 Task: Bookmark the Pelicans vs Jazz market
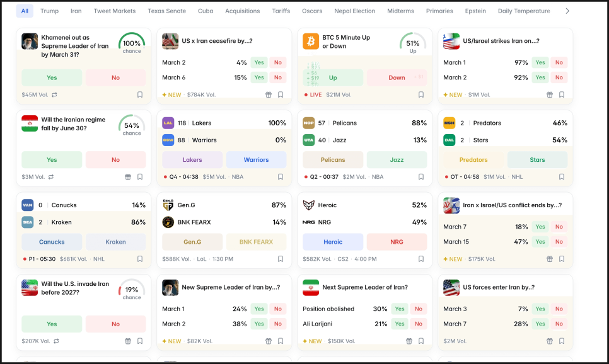coord(421,177)
